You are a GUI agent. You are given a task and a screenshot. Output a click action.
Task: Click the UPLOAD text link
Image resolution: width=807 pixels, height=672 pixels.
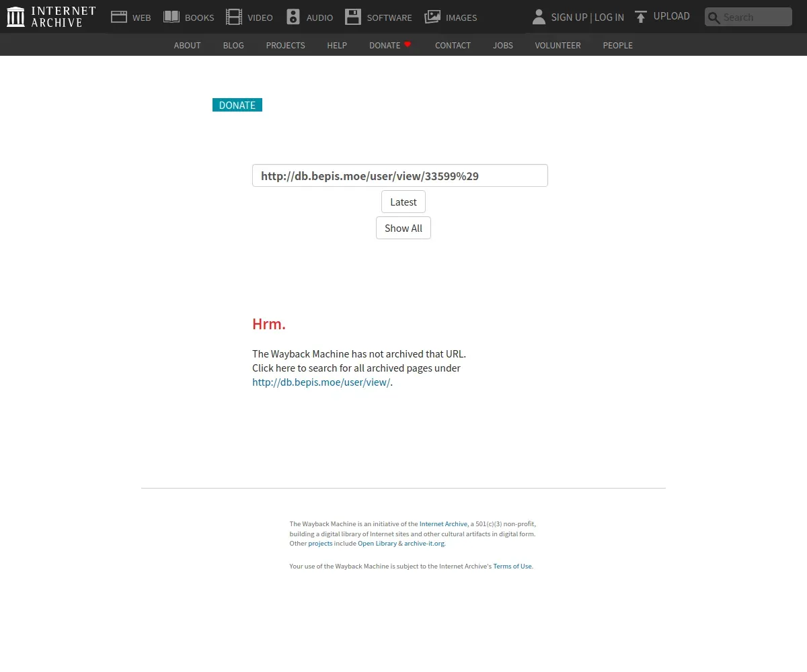pyautogui.click(x=672, y=16)
